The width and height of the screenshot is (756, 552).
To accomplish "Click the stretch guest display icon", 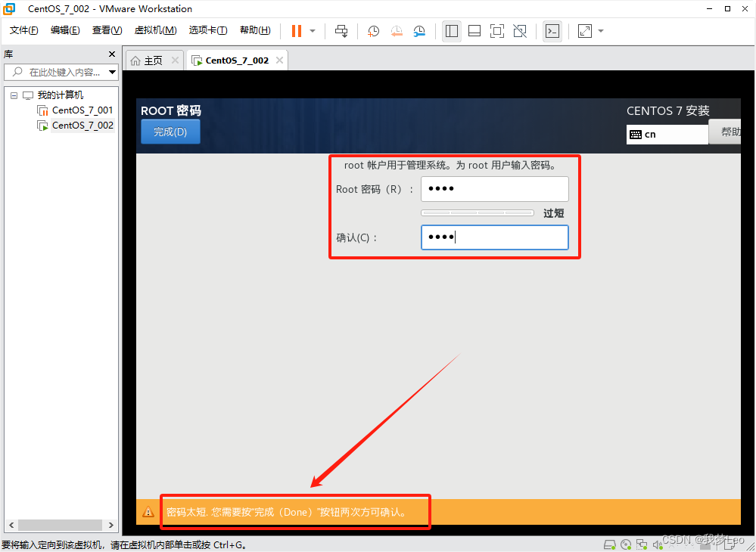I will click(x=585, y=31).
